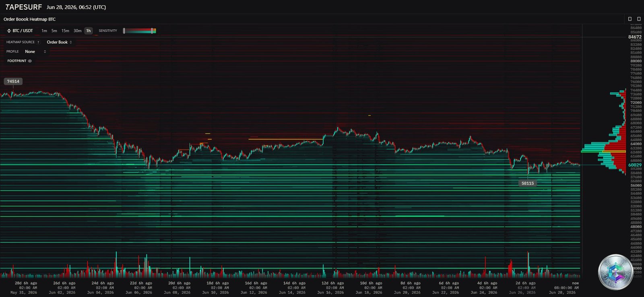The height and width of the screenshot is (297, 644).
Task: Click the Jun 28, 2026, 06:52 (UTC) timestamp
Action: (76, 7)
